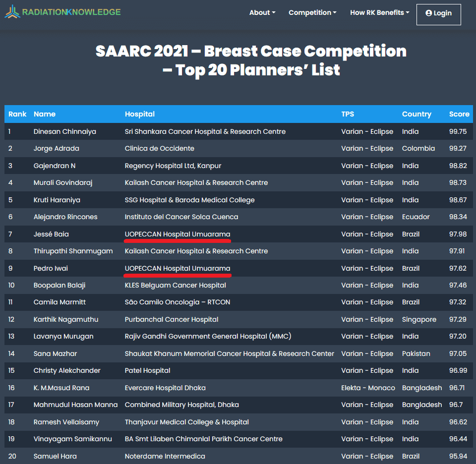The image size is (476, 464).
Task: Click Rajiv Gandhi Government General Hospital (MMC)
Action: (208, 337)
